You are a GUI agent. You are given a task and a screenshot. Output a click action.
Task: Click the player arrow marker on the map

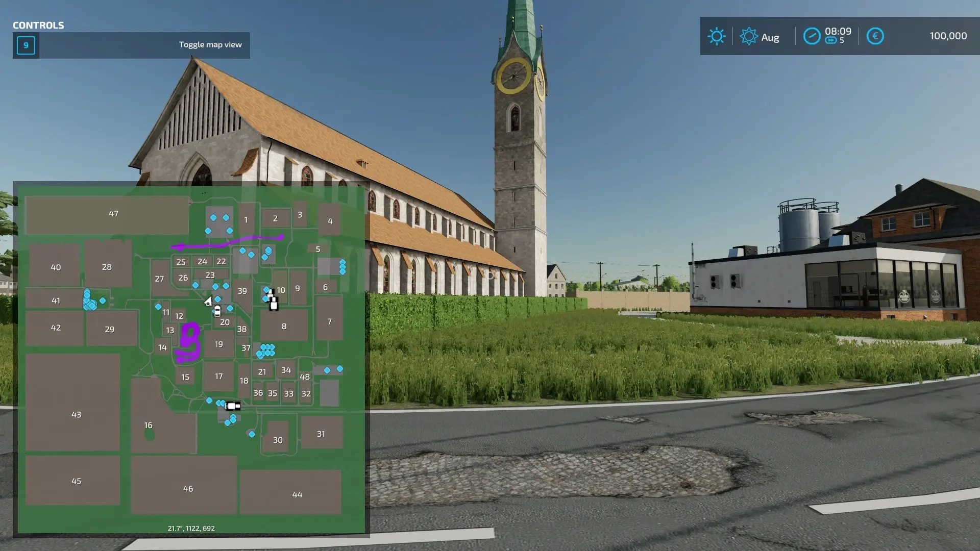[x=208, y=302]
